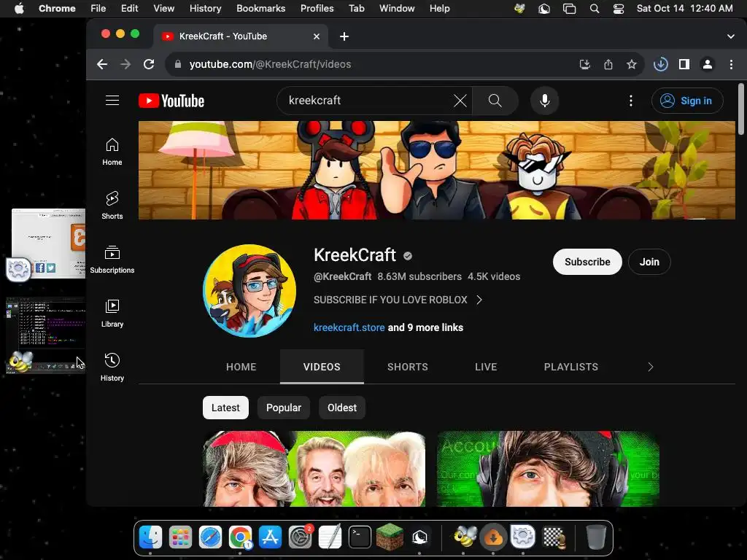Toggle Chrome side panel icon
The height and width of the screenshot is (560, 747).
click(684, 64)
